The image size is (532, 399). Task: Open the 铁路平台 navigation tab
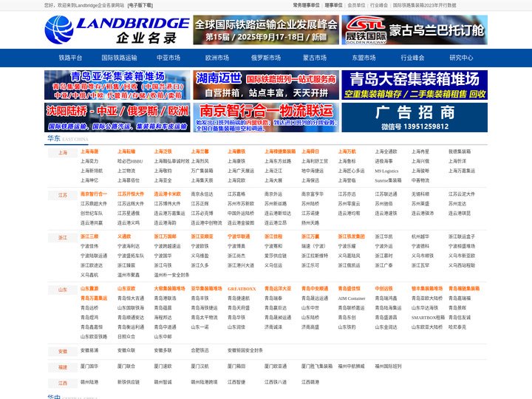(x=71, y=58)
